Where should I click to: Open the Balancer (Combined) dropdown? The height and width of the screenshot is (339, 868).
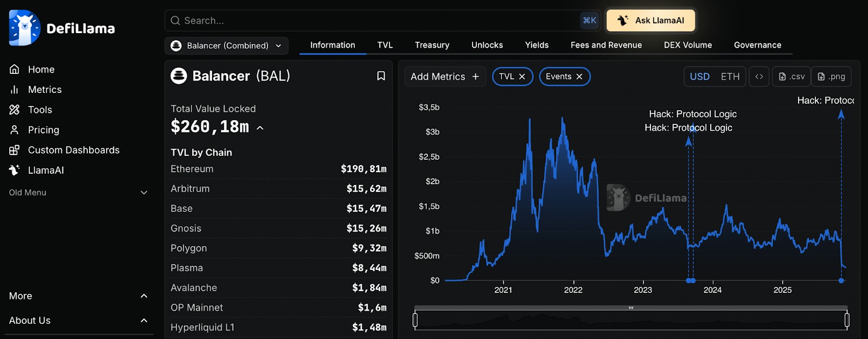pos(226,46)
